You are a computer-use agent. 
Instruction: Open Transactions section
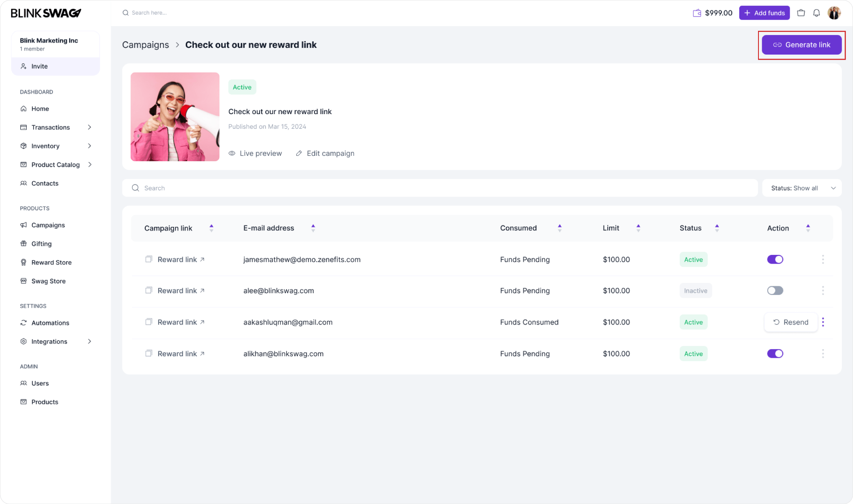[x=50, y=127]
